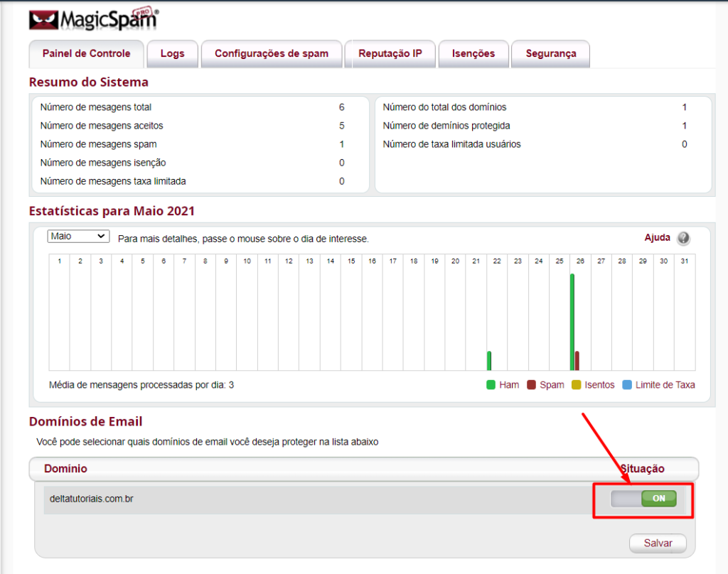Click the MagicSpam PRO logo
This screenshot has width=728, height=574.
click(94, 19)
